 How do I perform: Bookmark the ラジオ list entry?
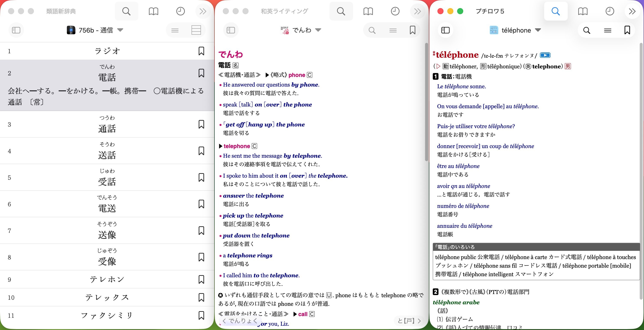point(201,51)
